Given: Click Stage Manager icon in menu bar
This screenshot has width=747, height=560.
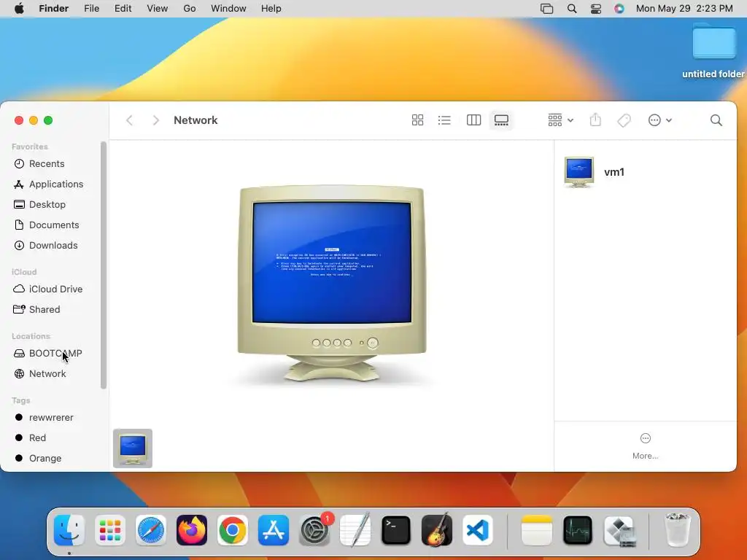Looking at the screenshot, I should pyautogui.click(x=546, y=9).
